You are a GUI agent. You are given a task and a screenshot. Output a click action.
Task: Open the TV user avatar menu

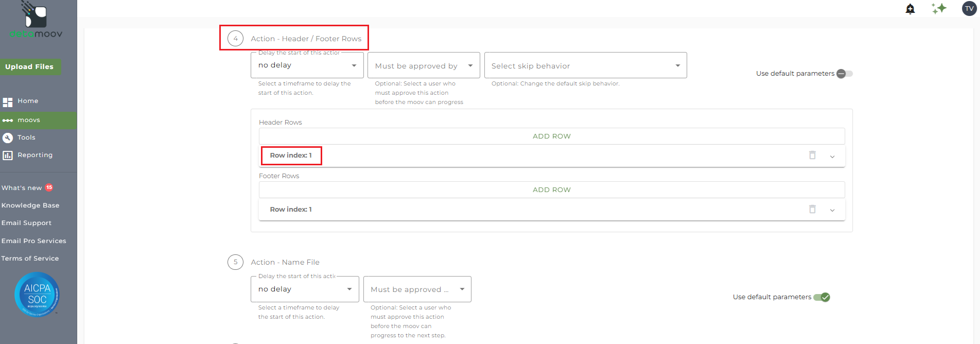[969, 8]
